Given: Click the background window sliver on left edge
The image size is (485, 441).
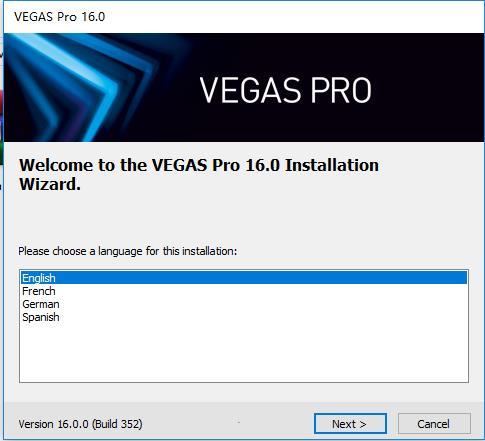Looking at the screenshot, I should 1,100.
